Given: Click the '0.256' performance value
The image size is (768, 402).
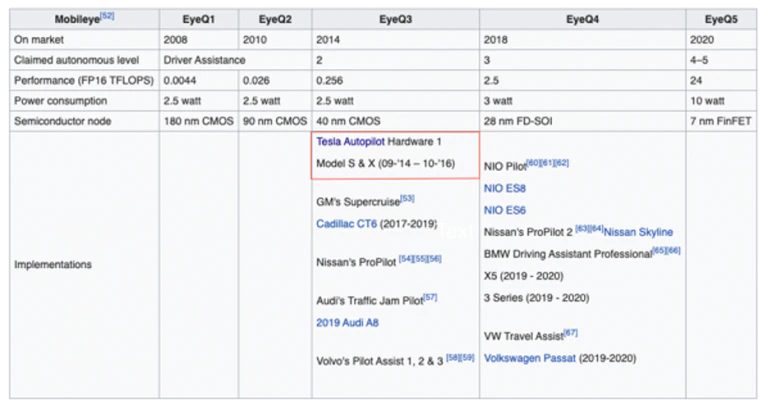Looking at the screenshot, I should (x=329, y=80).
